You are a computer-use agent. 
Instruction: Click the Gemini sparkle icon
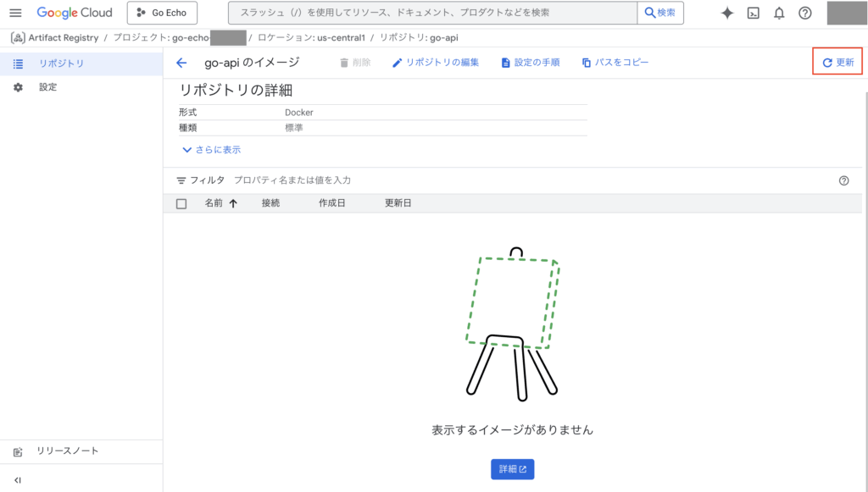[726, 13]
